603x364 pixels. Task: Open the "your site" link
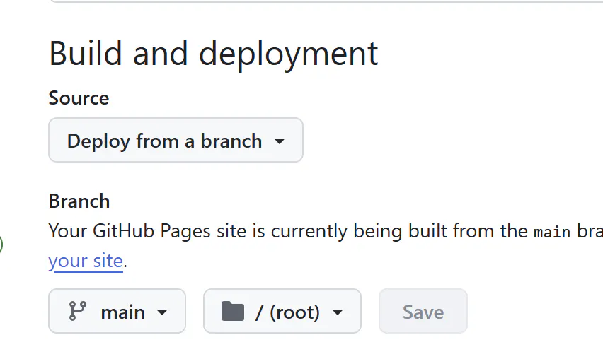tap(86, 261)
